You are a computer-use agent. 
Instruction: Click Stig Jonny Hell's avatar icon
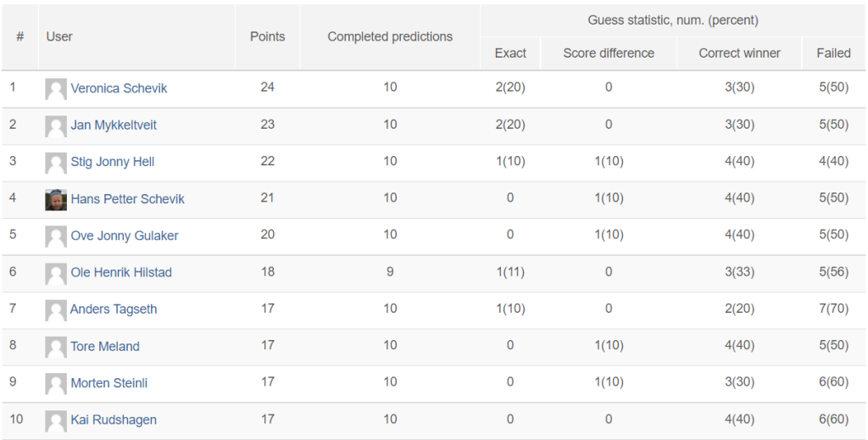click(56, 163)
